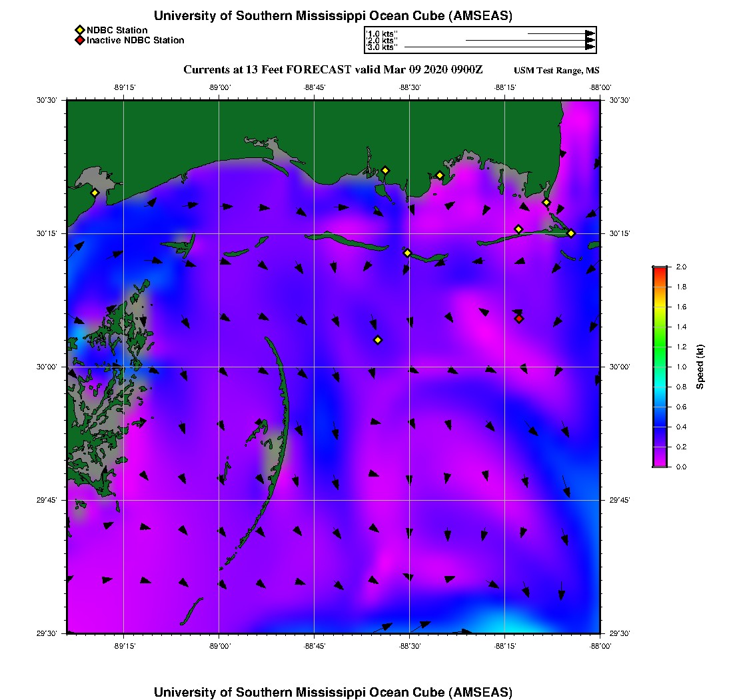Click the red diamond icon in the legend

pos(79,41)
